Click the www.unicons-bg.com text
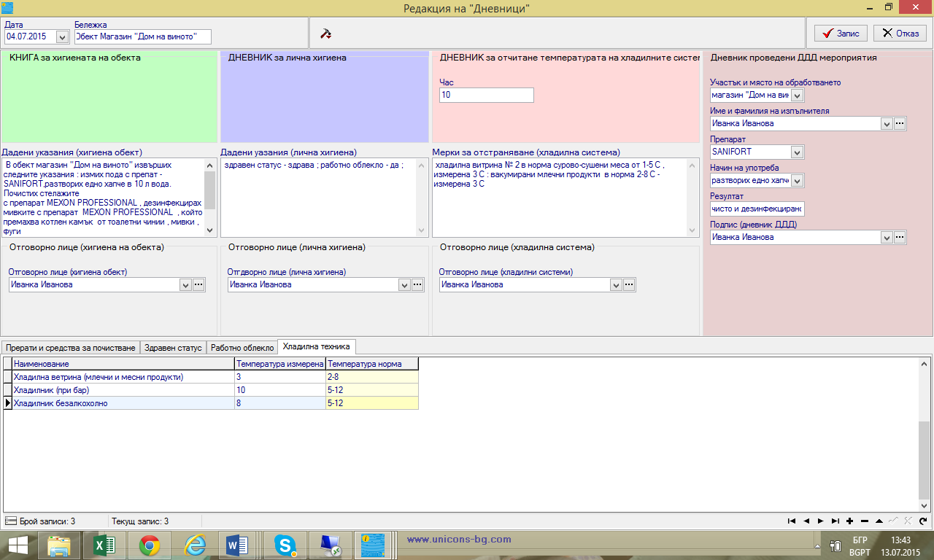Screen dimensions: 934x560 click(459, 540)
